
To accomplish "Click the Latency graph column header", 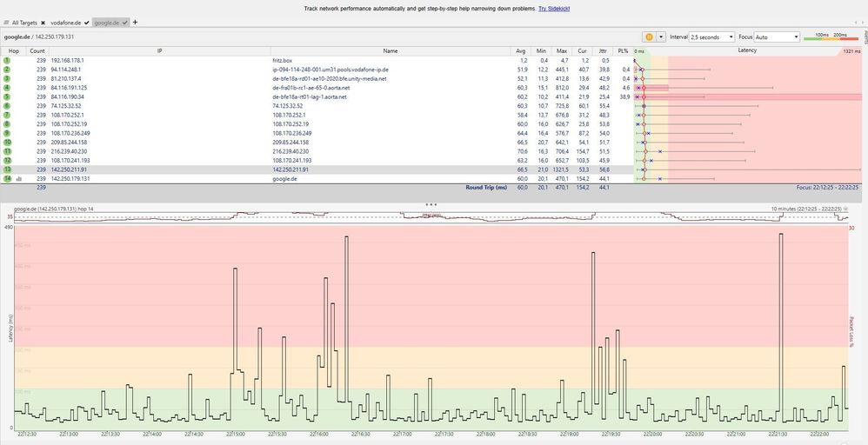I will [x=747, y=50].
